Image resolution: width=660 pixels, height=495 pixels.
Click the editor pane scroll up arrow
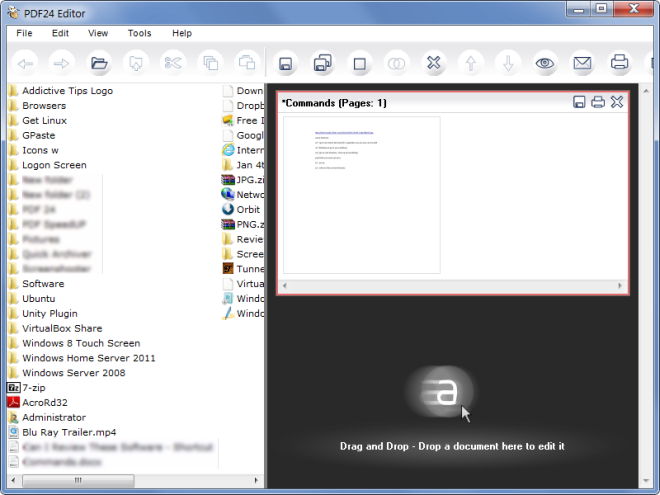coord(646,90)
